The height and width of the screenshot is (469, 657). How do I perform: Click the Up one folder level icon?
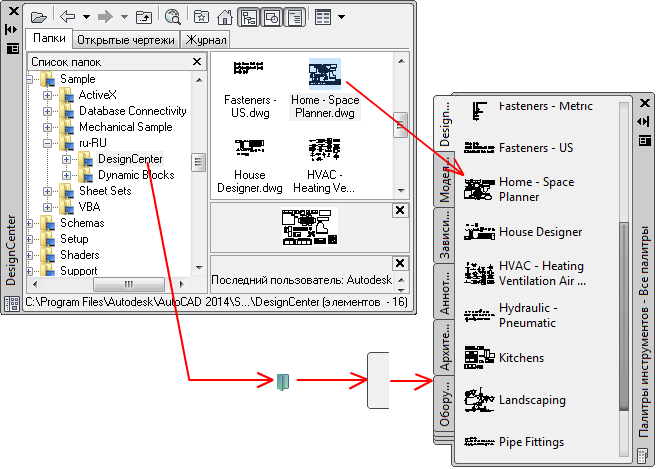coord(144,17)
